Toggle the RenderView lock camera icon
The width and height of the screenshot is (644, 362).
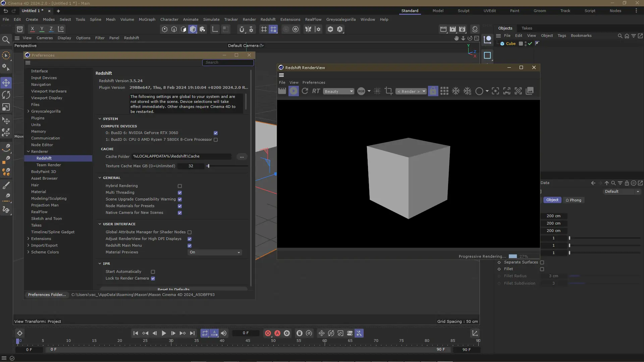pos(433,91)
